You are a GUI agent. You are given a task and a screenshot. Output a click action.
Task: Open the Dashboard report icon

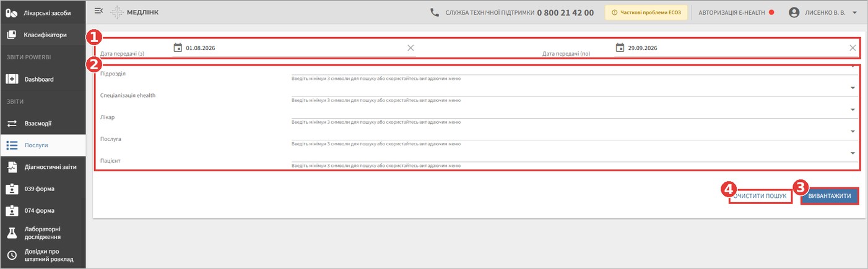pyautogui.click(x=12, y=79)
